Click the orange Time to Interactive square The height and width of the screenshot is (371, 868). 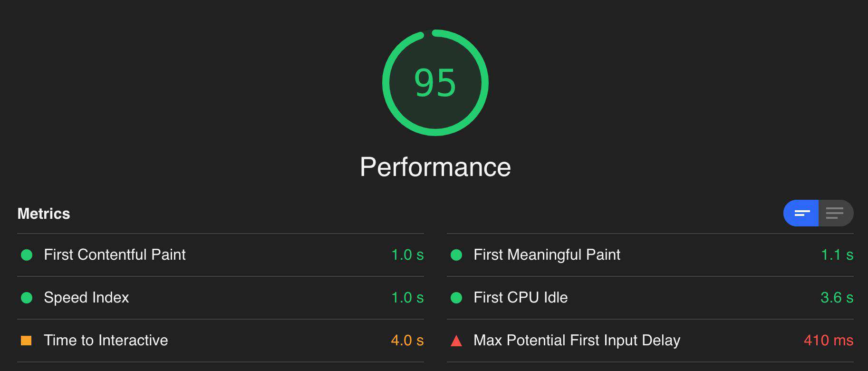pos(26,341)
